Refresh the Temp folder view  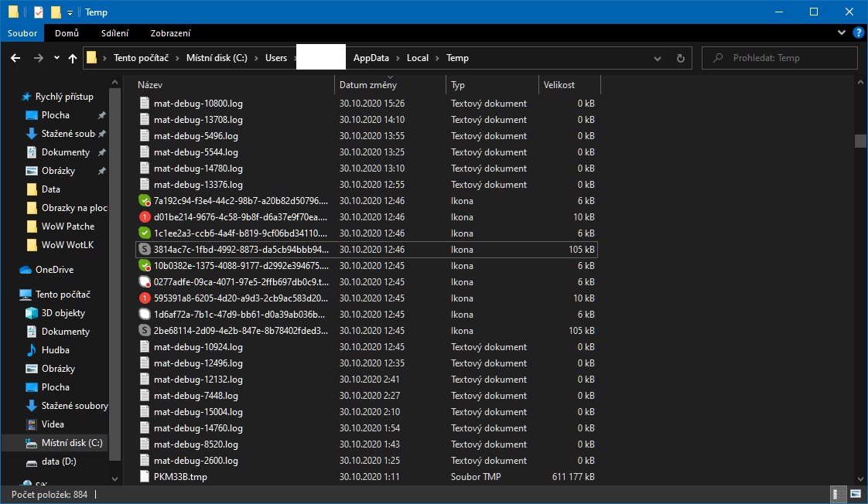coord(680,58)
